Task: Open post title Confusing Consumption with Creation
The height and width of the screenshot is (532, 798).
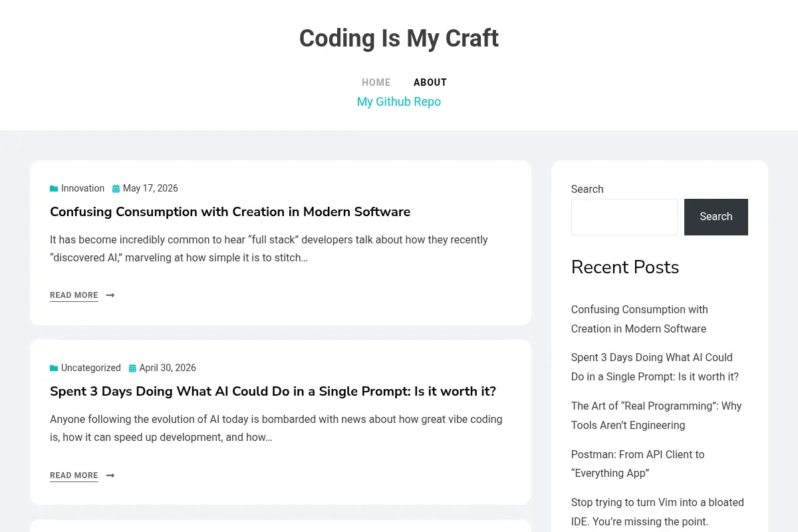Action: coord(230,211)
